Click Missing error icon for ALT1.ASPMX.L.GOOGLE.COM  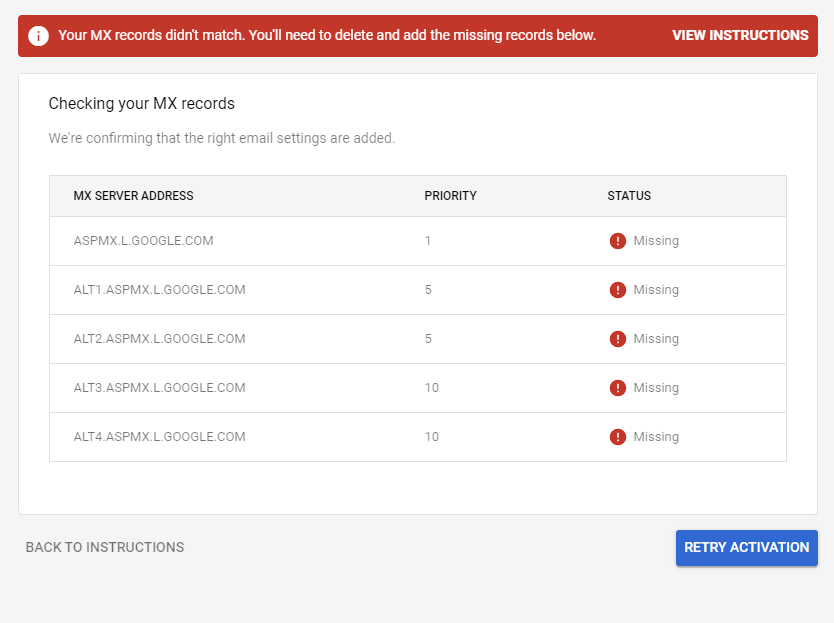tap(618, 290)
